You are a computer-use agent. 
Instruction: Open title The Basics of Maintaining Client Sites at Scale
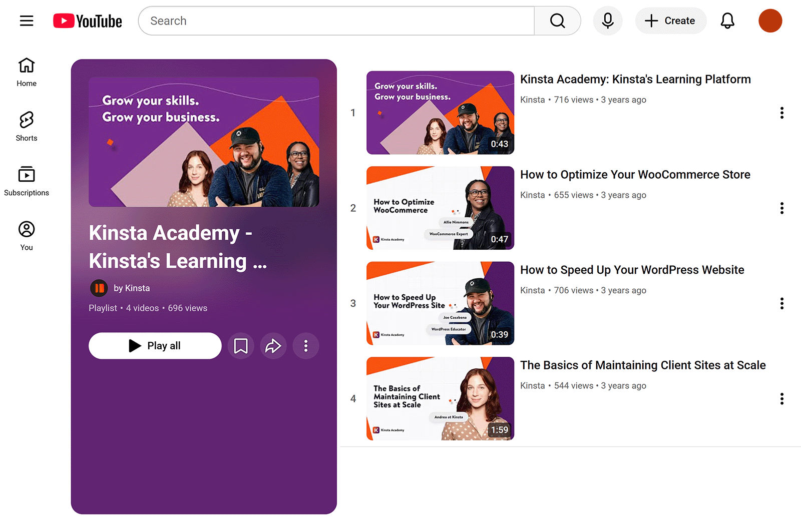(643, 365)
